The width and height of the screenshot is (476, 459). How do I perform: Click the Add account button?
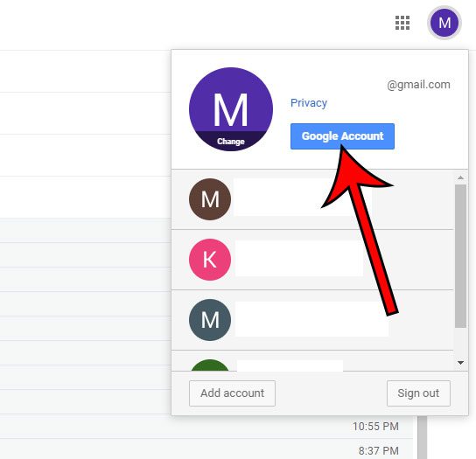[232, 393]
